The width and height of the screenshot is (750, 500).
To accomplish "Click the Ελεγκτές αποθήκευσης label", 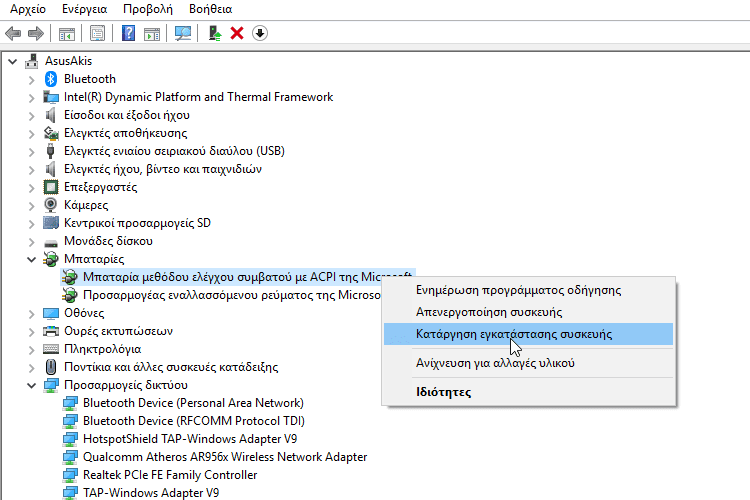I will [125, 133].
